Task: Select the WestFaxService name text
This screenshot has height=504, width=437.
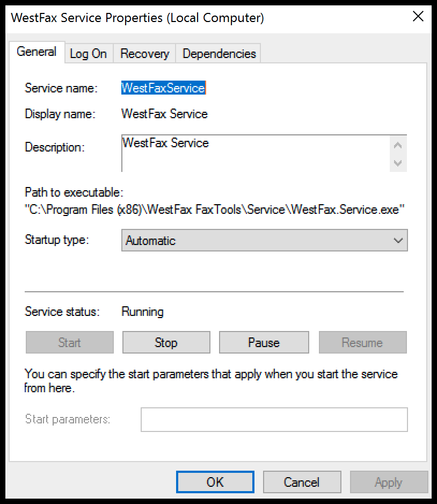Action: point(164,88)
